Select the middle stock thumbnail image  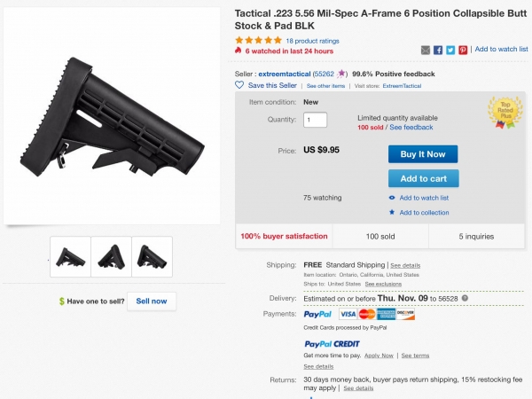(112, 257)
